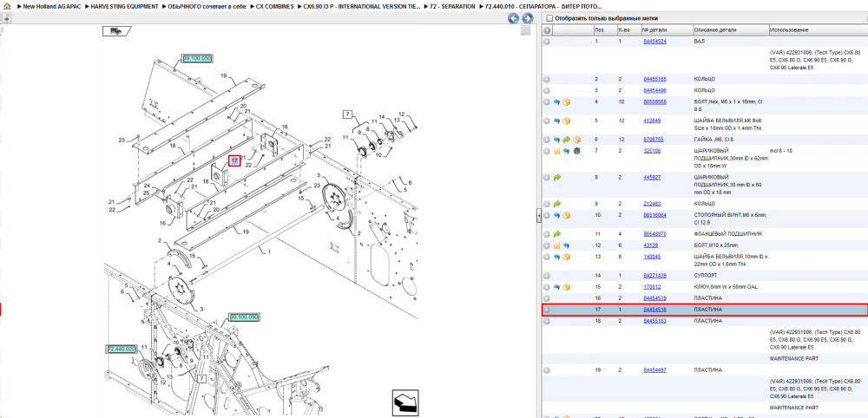Add the highlighted row 17 ПЛАСТИНА with plus
The width and height of the screenshot is (868, 418).
click(547, 310)
